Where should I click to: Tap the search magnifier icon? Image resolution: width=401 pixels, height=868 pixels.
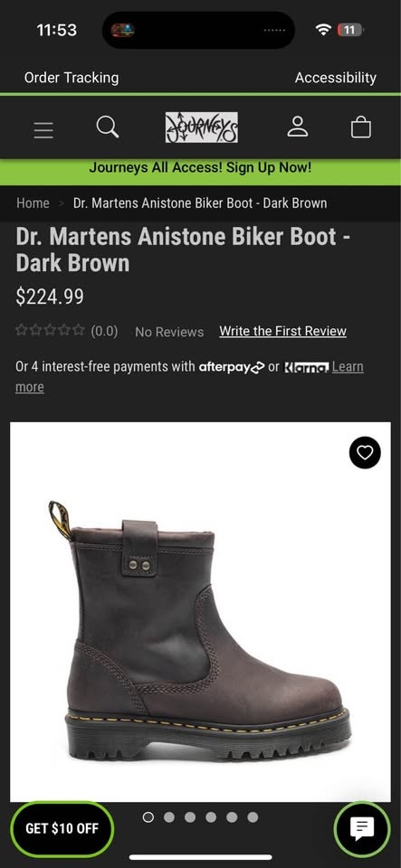point(108,127)
